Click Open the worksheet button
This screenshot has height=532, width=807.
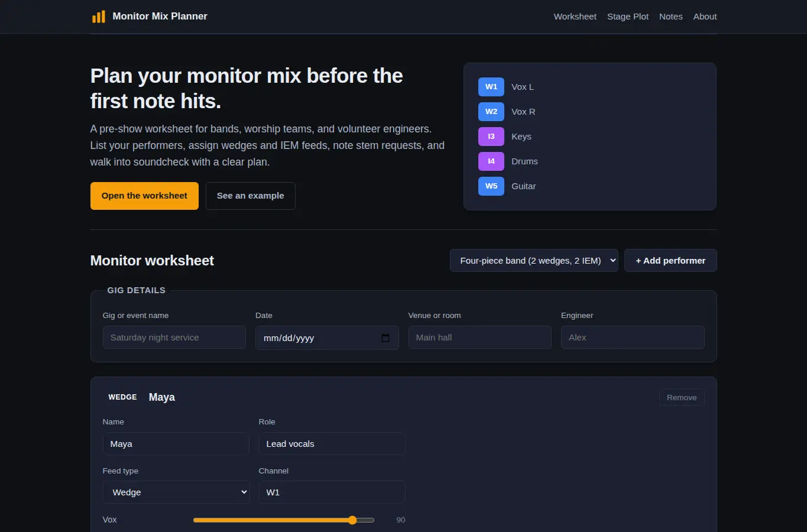tap(144, 196)
